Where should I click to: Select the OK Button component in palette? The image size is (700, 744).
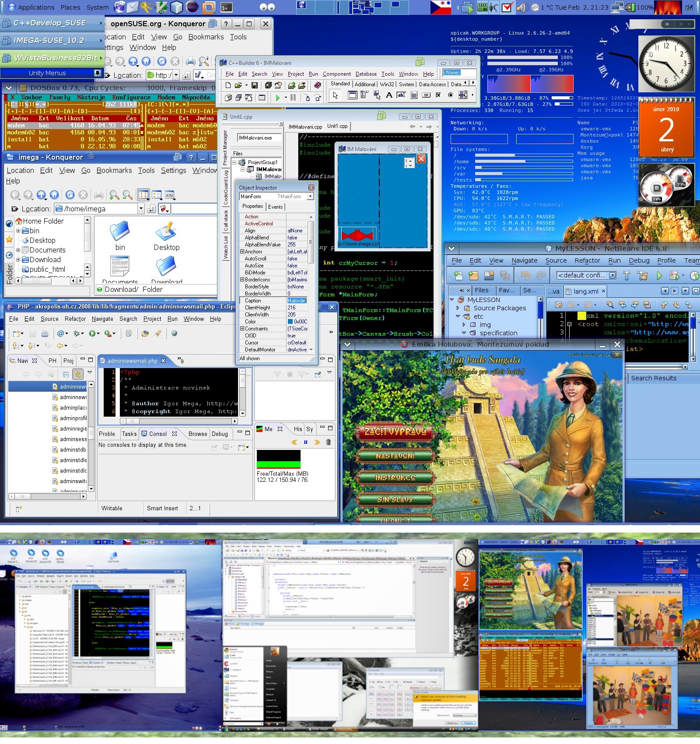pyautogui.click(x=426, y=95)
